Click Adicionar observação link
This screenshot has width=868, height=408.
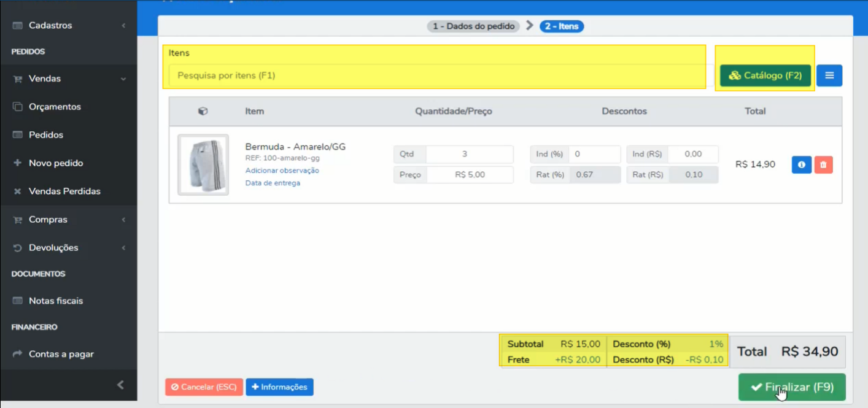tap(282, 171)
